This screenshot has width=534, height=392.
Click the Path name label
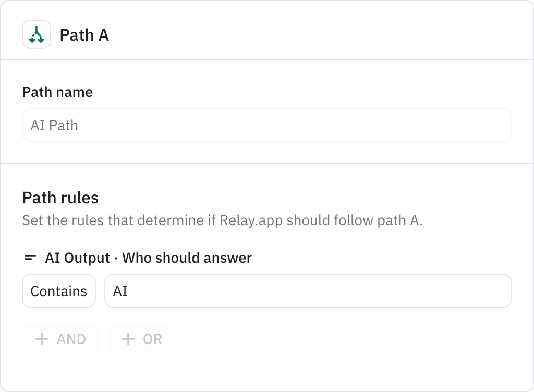[x=57, y=92]
